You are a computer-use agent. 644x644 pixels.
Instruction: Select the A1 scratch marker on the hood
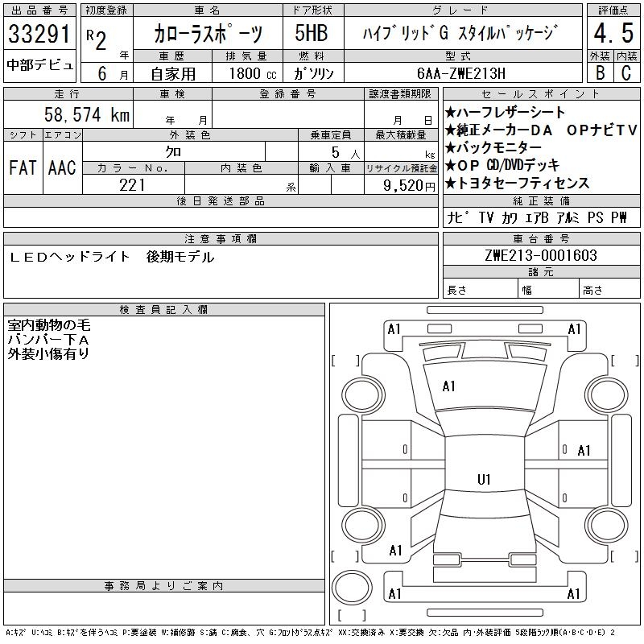tap(449, 386)
